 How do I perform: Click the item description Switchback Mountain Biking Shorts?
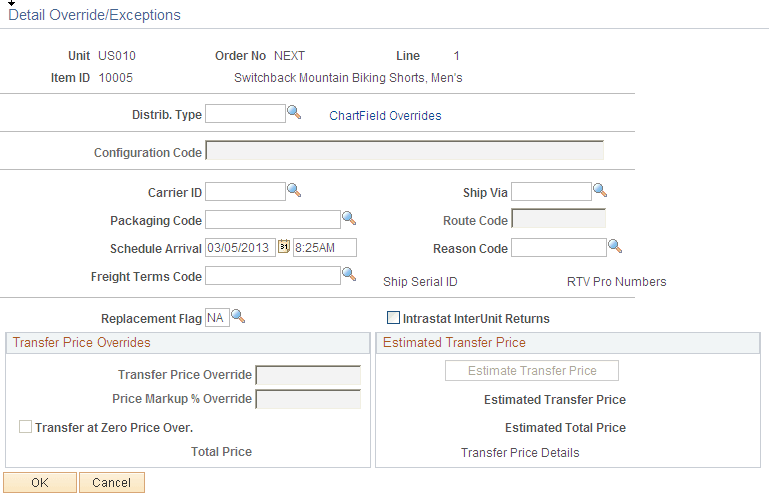pyautogui.click(x=348, y=78)
